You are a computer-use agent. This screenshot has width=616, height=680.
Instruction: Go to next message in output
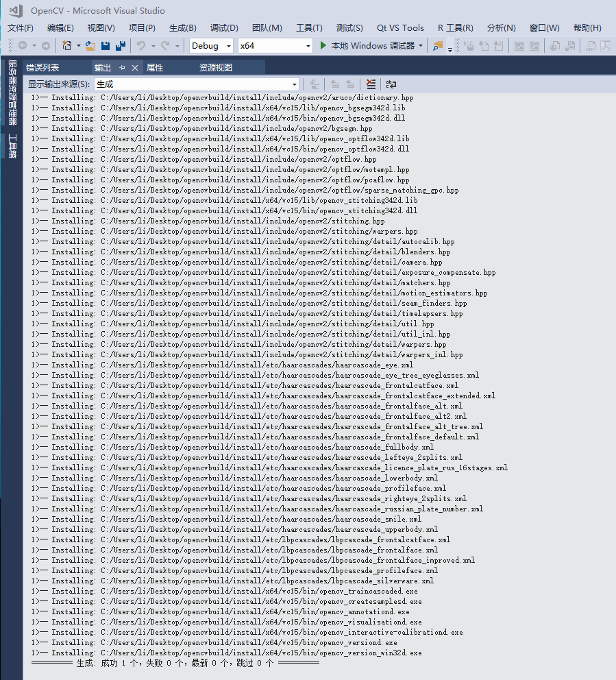point(350,84)
